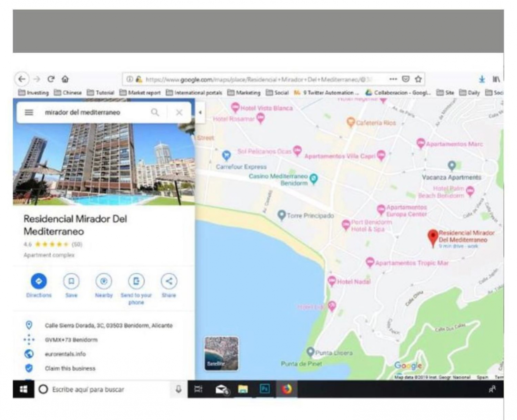Open the Site bookmarks folder
The width and height of the screenshot is (517, 420).
[x=445, y=93]
